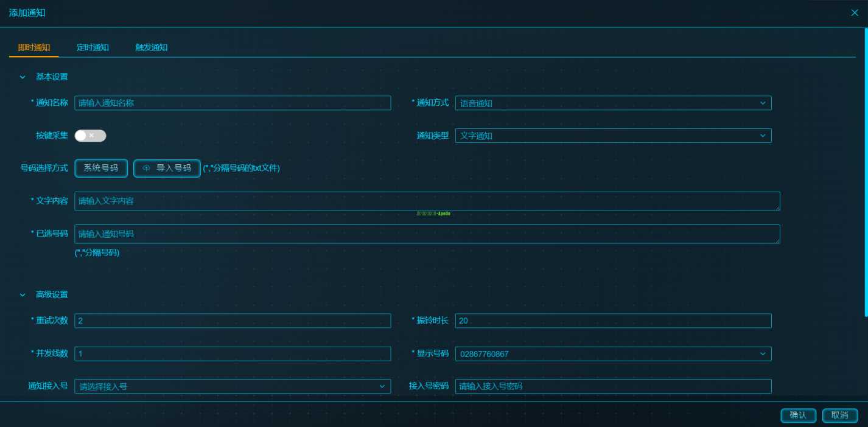Click the 通知名称 input field
The image size is (868, 427).
[233, 103]
